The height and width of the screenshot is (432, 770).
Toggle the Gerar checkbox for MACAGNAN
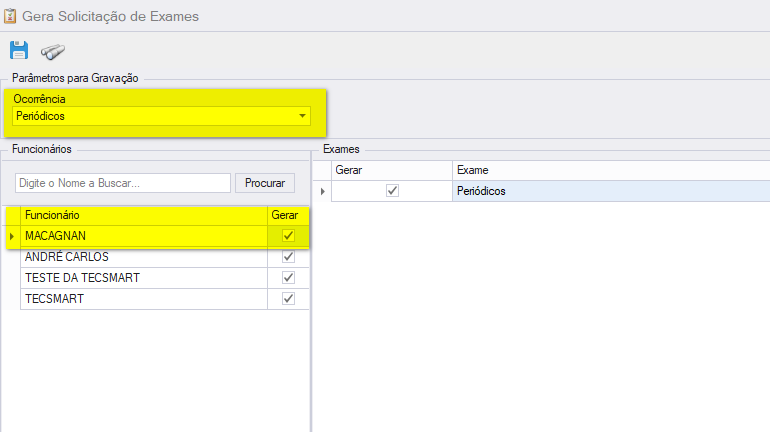pos(288,236)
